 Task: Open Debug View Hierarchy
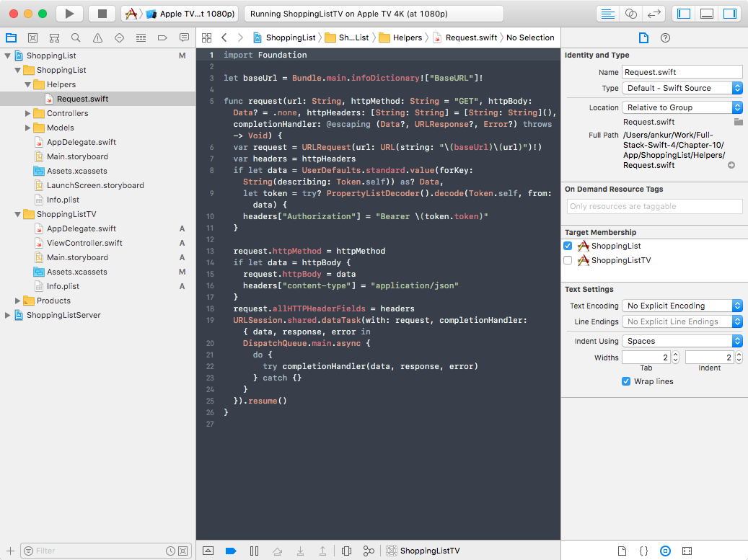click(x=347, y=551)
